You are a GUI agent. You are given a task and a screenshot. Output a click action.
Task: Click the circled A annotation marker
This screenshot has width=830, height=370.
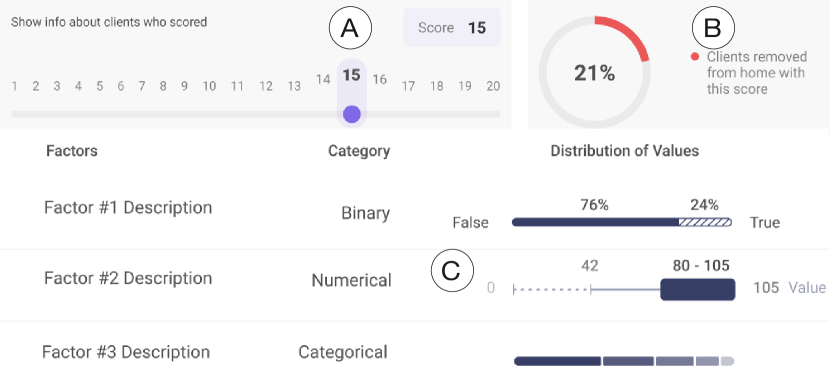point(350,30)
